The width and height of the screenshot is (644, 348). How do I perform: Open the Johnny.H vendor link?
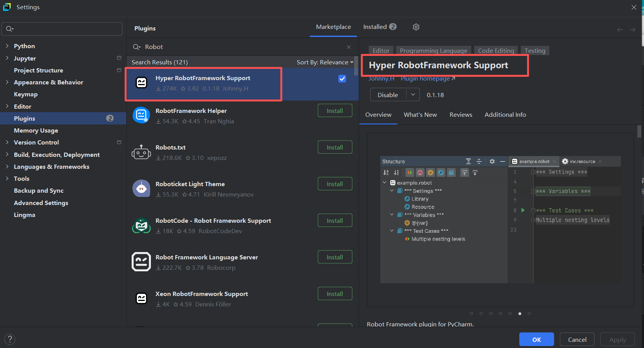(x=381, y=79)
